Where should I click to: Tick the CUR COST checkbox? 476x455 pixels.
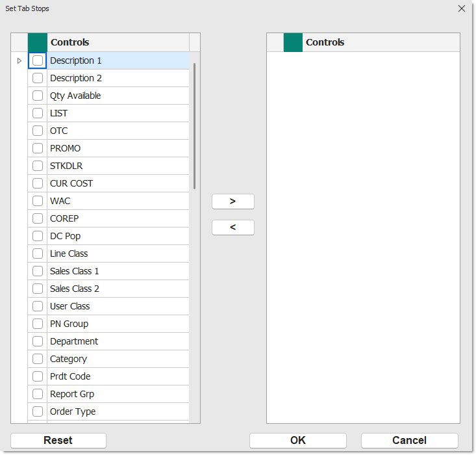(38, 183)
